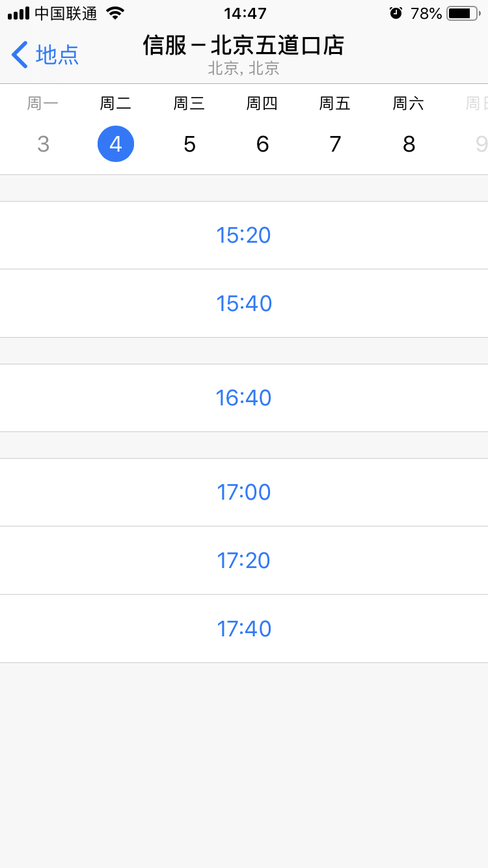
Task: Tap the alarm clock status icon
Action: 396,13
